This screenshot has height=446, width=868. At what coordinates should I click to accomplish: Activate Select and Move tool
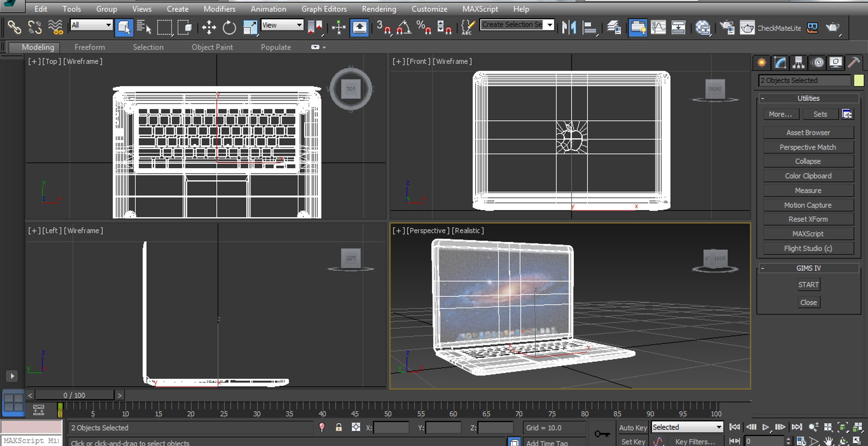click(x=209, y=28)
